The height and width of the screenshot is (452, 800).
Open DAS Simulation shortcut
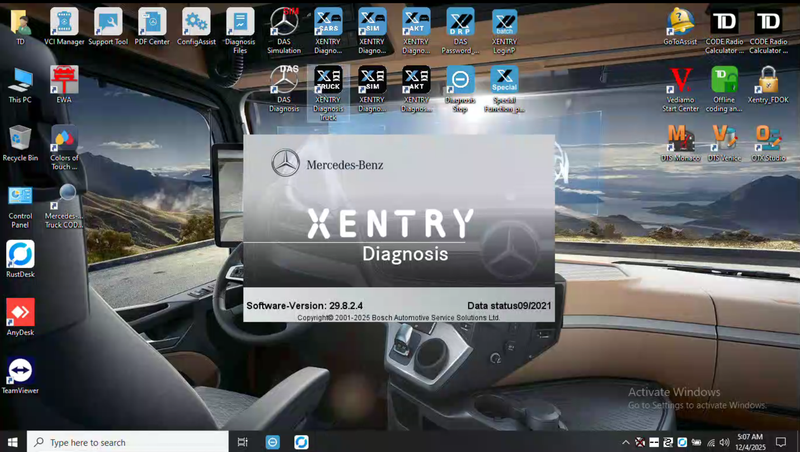tap(284, 22)
